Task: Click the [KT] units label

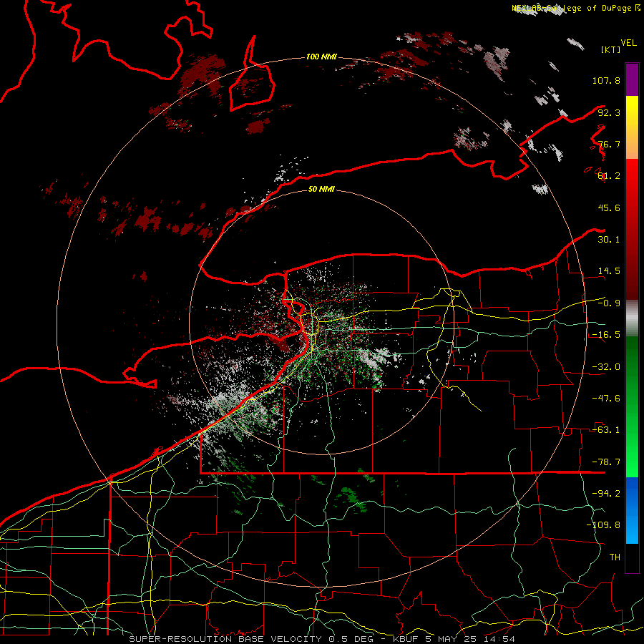Action: (610, 49)
